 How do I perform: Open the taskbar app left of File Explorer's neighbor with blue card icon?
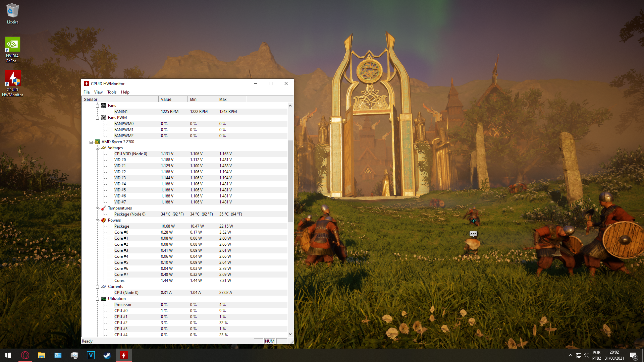(x=58, y=355)
